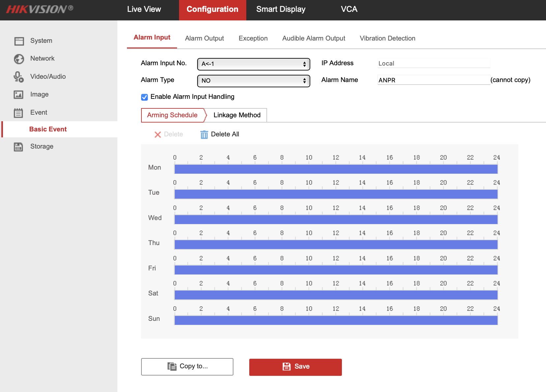Click the Event calendar icon
546x392 pixels.
tap(18, 113)
